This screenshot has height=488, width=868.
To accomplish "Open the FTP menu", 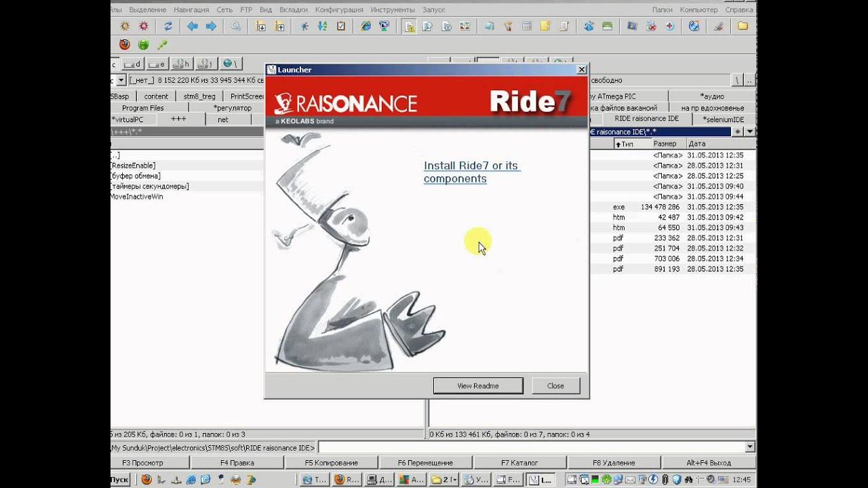I will [x=245, y=10].
